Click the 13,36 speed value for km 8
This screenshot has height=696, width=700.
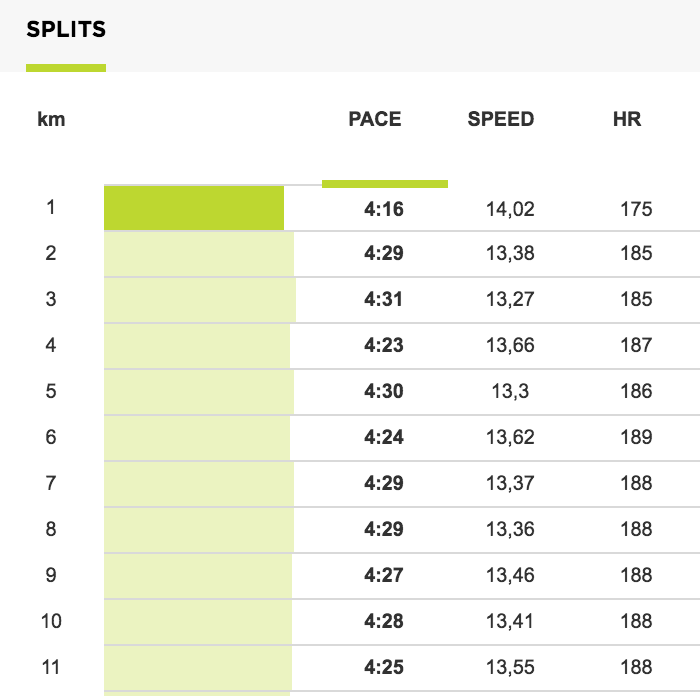click(510, 529)
